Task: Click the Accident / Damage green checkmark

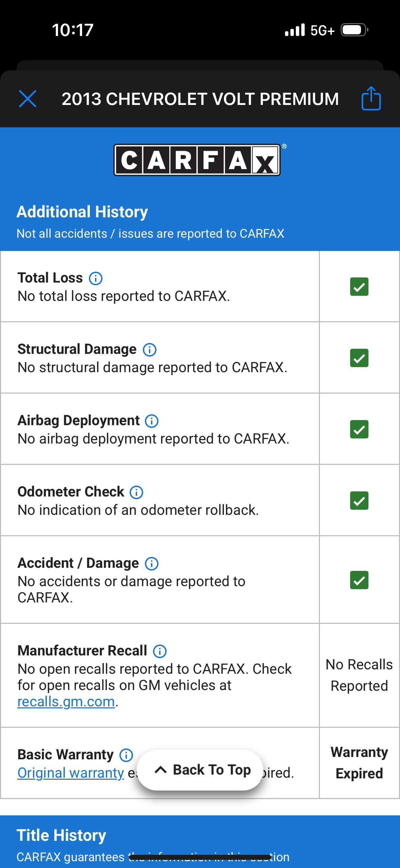Action: pyautogui.click(x=359, y=580)
